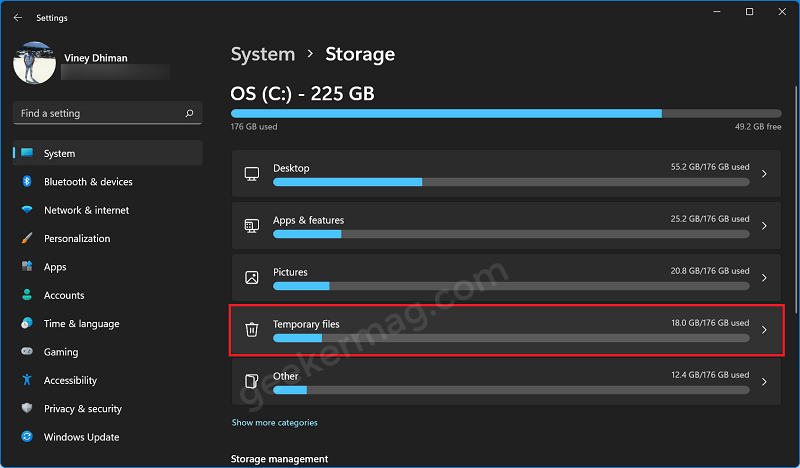
Task: Click the Privacy & security shield icon
Action: tap(27, 408)
